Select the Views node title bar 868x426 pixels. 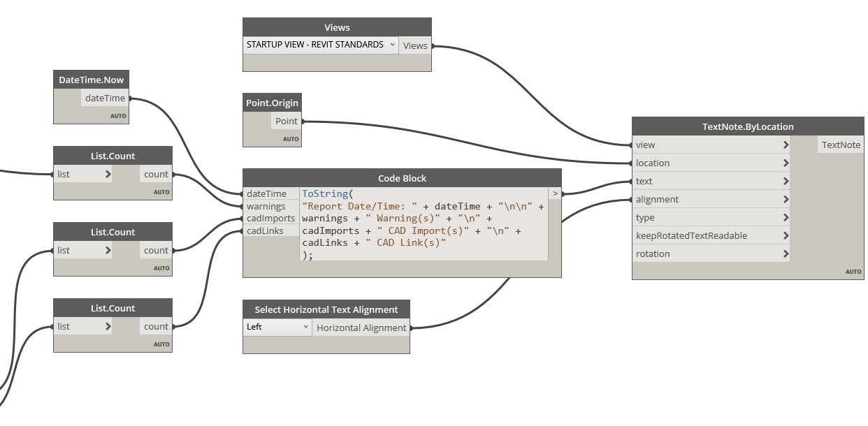click(337, 27)
